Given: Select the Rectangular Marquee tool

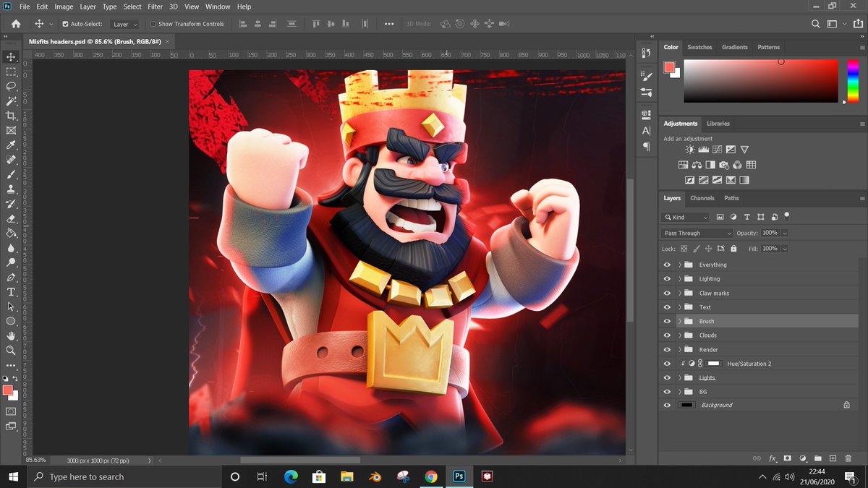Looking at the screenshot, I should 11,72.
